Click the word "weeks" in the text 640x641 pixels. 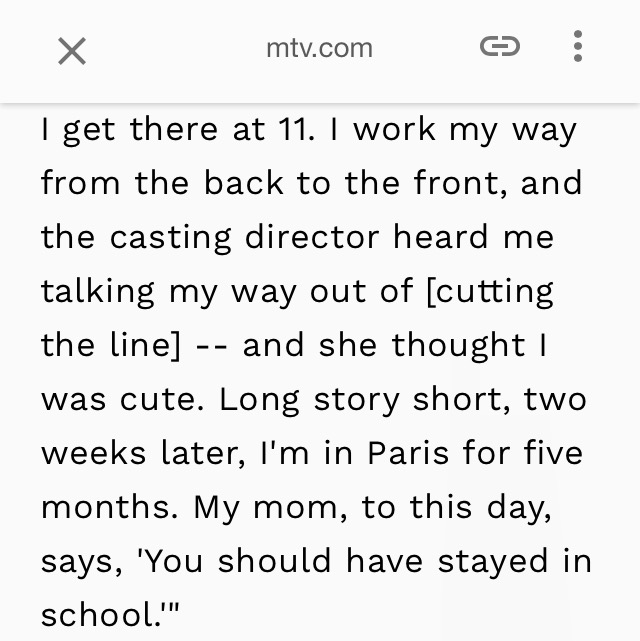coord(94,452)
